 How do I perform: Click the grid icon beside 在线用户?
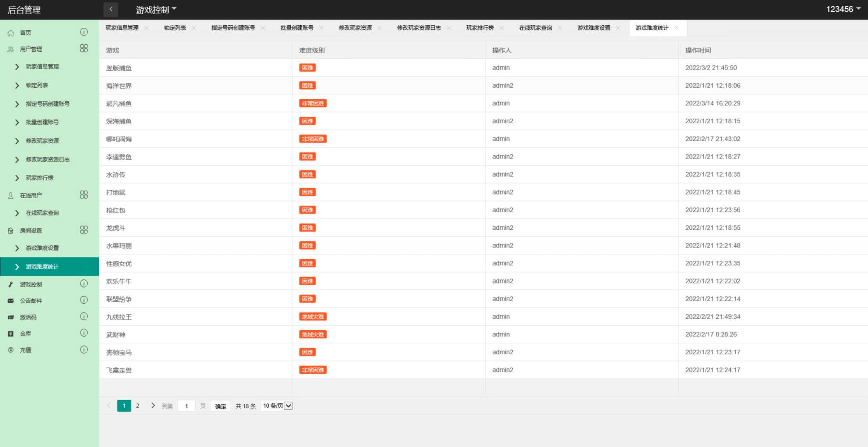[x=84, y=195]
